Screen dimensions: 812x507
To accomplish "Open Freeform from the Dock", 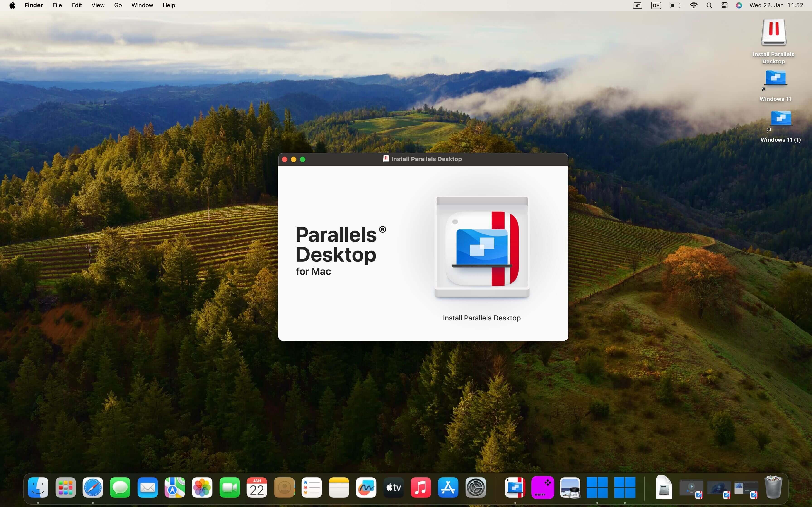I will point(366,488).
